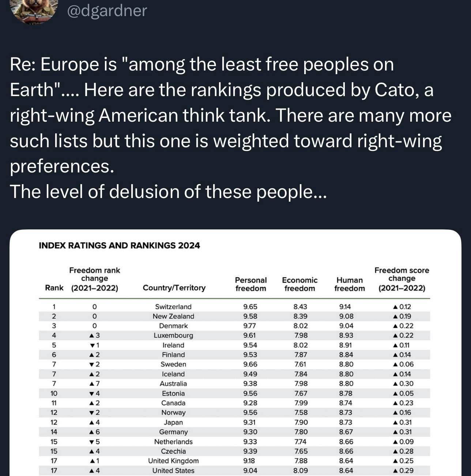Click the up triangle beside United States' 0.29 change
This screenshot has height=476, width=471.
point(395,471)
